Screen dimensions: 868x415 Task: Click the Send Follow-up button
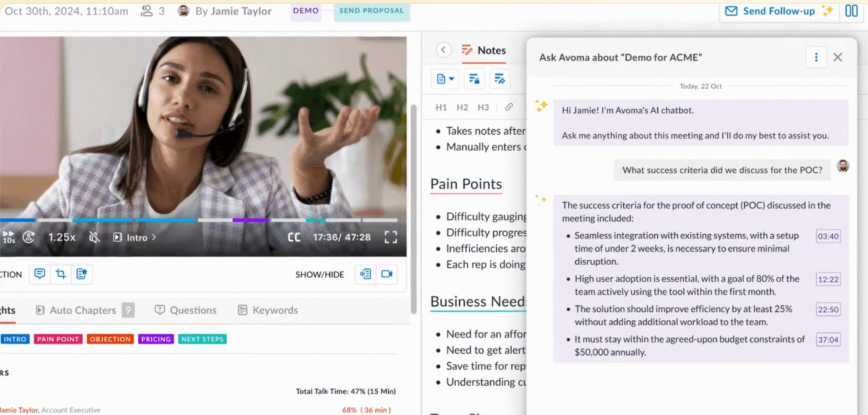point(779,11)
